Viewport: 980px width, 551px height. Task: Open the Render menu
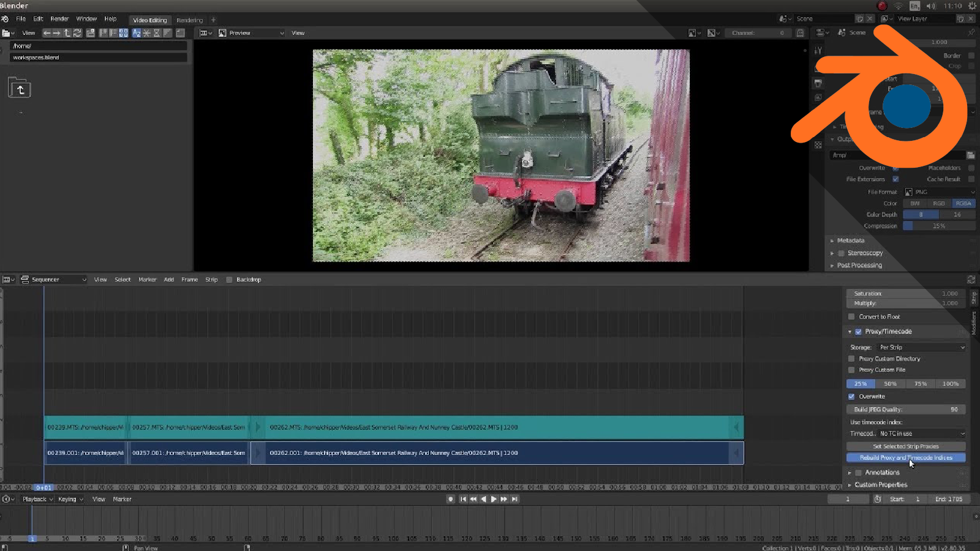click(59, 19)
